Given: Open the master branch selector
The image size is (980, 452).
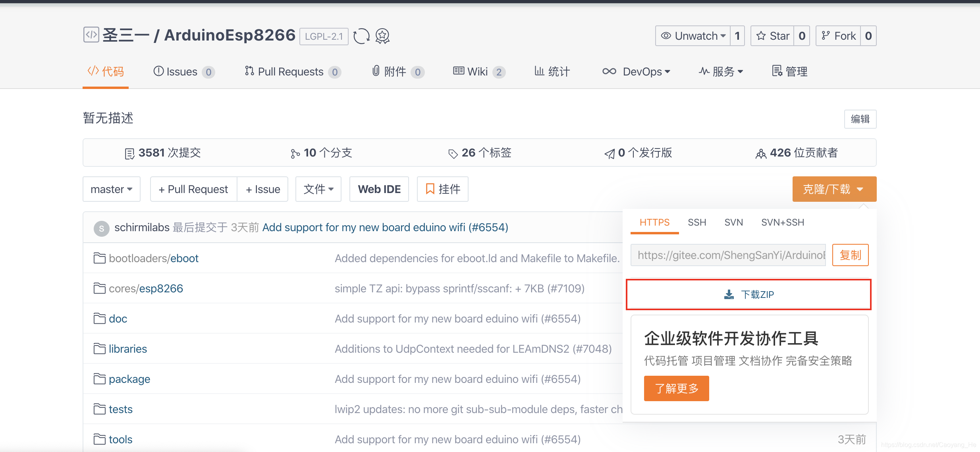Looking at the screenshot, I should (111, 189).
